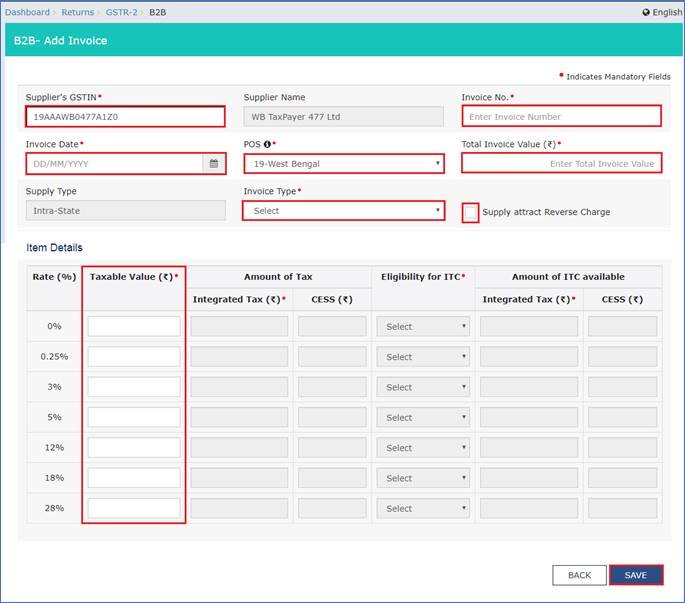Open ITC eligibility dropdown for 18% rate
The image size is (685, 603).
[x=423, y=478]
